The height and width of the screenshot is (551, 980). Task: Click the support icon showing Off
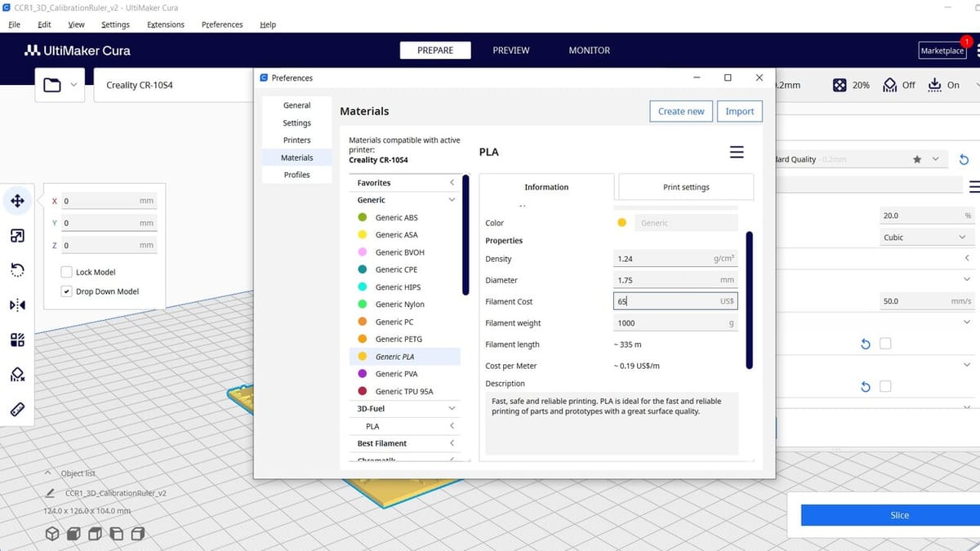(890, 85)
